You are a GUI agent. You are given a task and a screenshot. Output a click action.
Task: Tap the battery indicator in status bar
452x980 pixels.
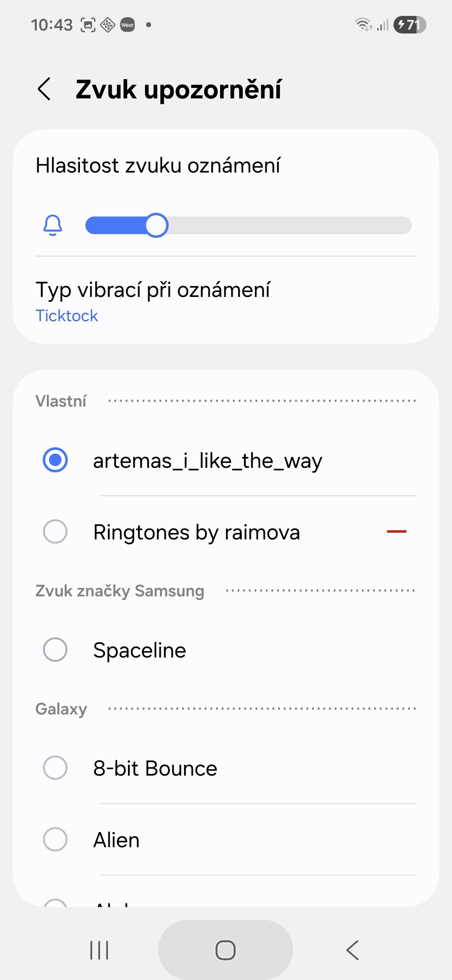(409, 25)
